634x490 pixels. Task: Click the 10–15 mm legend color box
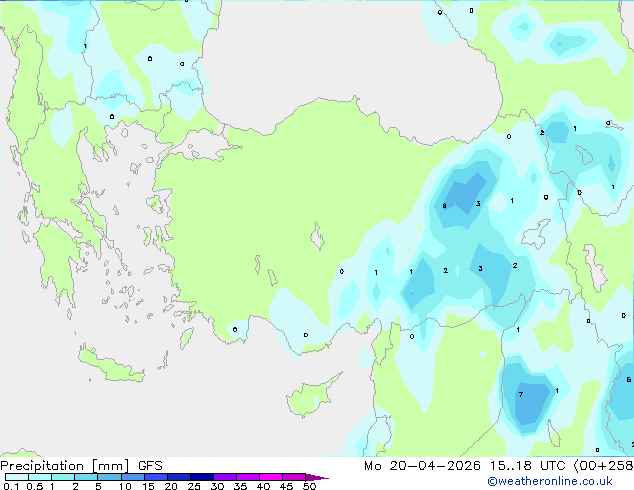pos(132,477)
